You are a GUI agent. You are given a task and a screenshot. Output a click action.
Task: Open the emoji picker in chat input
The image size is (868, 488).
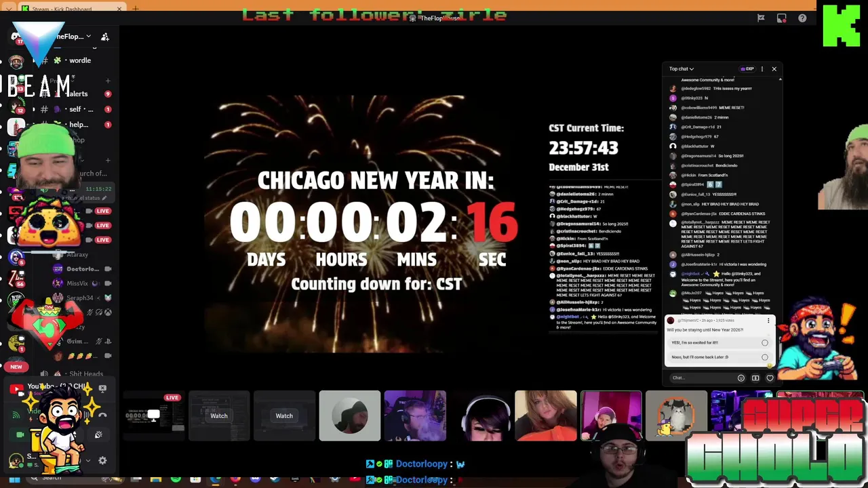click(741, 378)
